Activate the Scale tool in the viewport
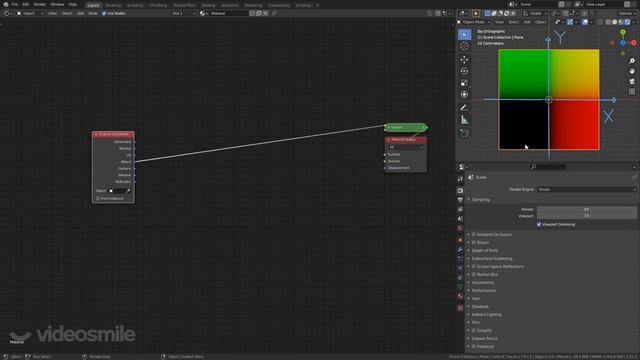Screen dimensions: 640x360 point(464,83)
